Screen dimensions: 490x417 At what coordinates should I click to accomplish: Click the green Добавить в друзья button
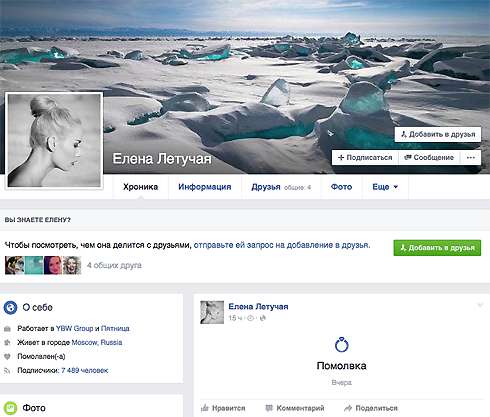click(x=437, y=248)
